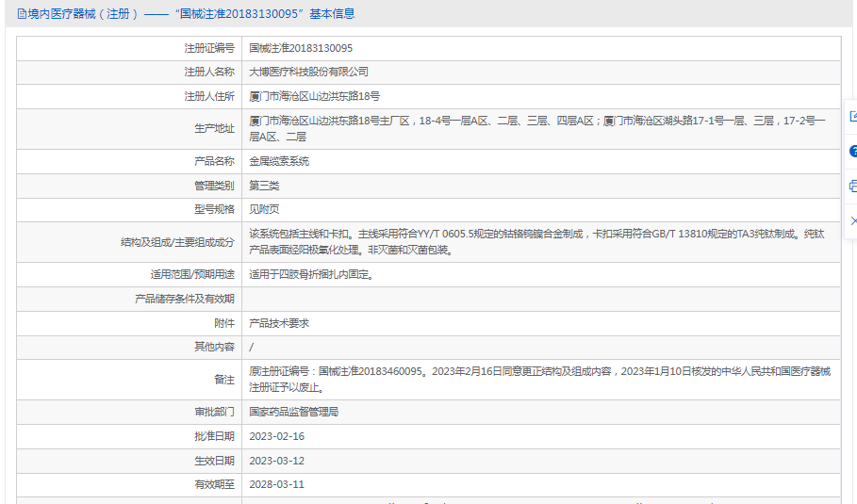This screenshot has height=504, width=857.
Task: Click the 生效日期 row label
Action: click(214, 461)
